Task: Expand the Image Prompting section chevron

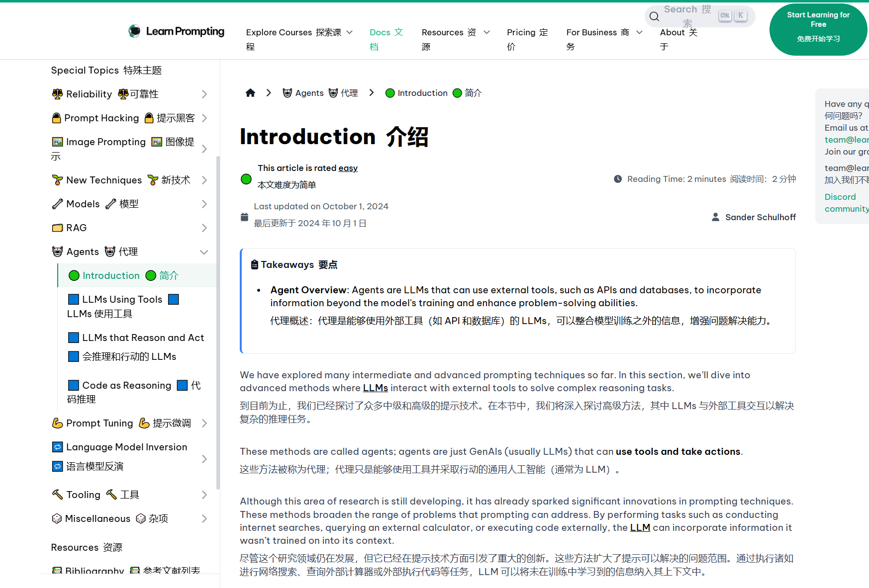Action: 204,149
